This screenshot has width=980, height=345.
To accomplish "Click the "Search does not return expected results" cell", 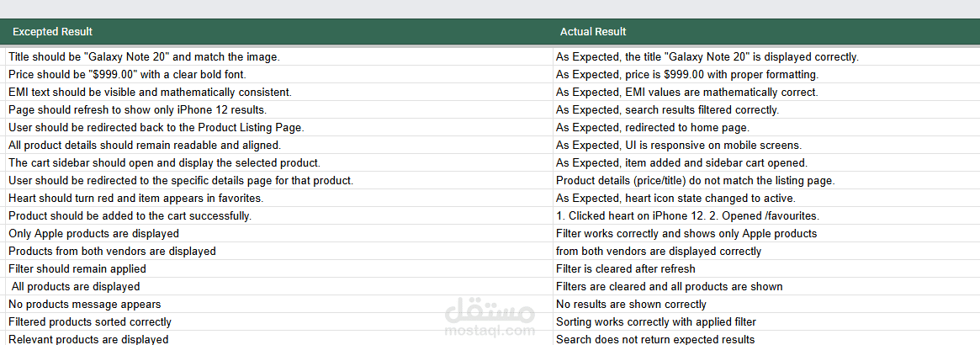I will pyautogui.click(x=654, y=339).
